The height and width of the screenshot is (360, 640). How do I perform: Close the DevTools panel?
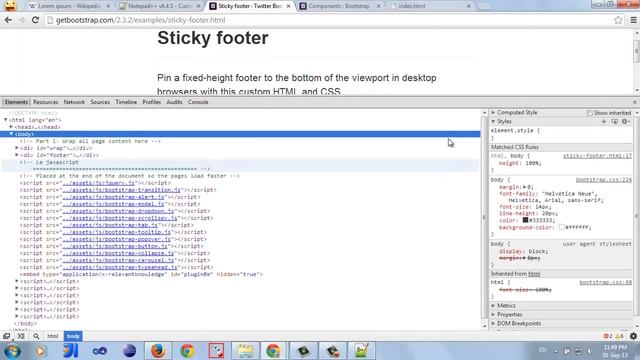coord(635,102)
